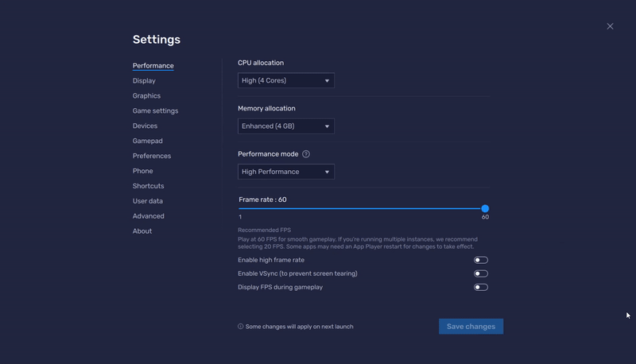Click the info icon beside launch notice
This screenshot has height=364, width=636.
(x=241, y=327)
